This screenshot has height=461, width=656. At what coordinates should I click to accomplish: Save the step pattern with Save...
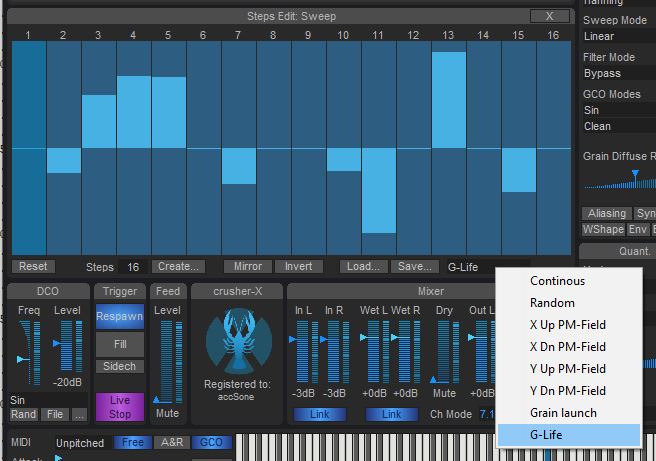tap(415, 266)
